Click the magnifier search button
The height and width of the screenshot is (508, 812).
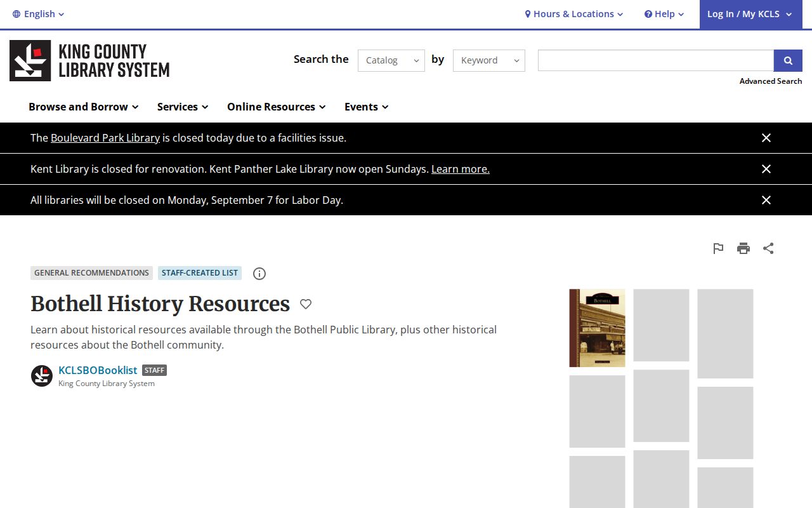tap(788, 60)
